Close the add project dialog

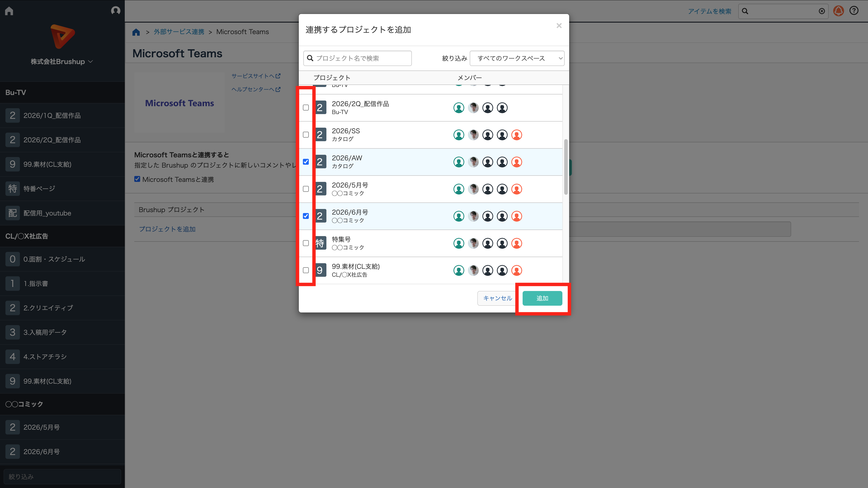(x=559, y=26)
